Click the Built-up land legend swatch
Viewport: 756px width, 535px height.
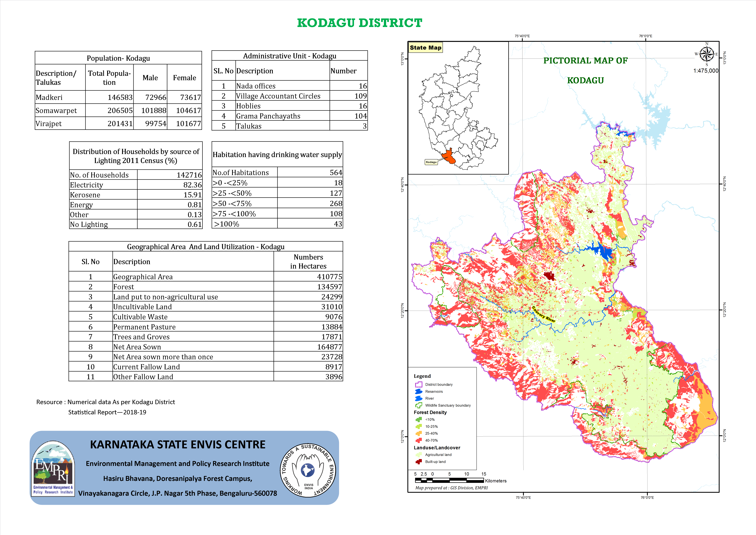[418, 461]
